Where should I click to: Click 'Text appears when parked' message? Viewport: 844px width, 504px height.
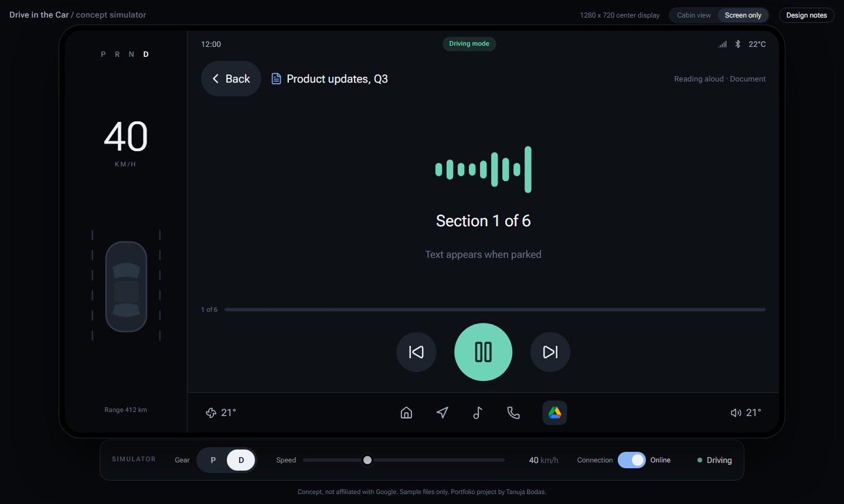pyautogui.click(x=483, y=254)
